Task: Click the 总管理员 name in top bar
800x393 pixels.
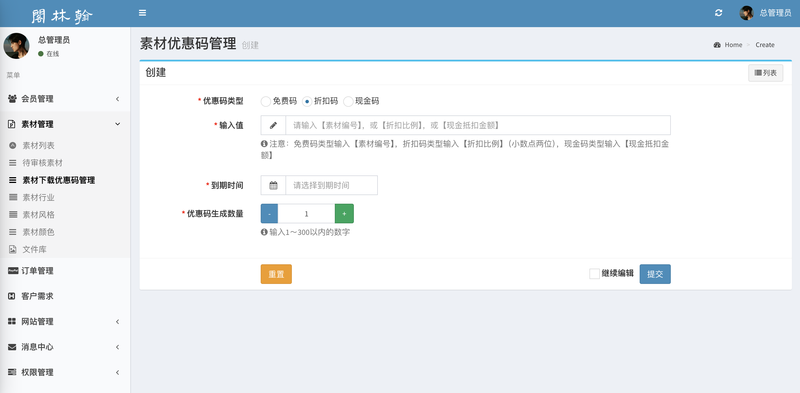Action: tap(776, 13)
